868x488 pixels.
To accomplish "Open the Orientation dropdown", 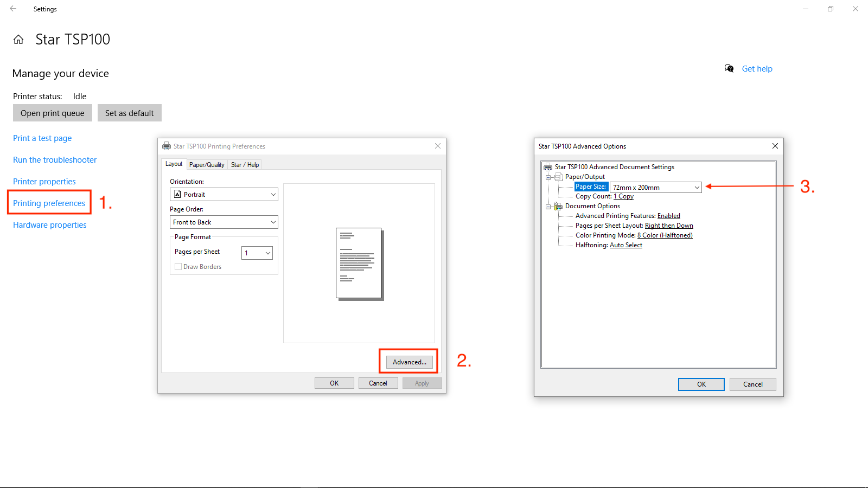I will coord(224,194).
